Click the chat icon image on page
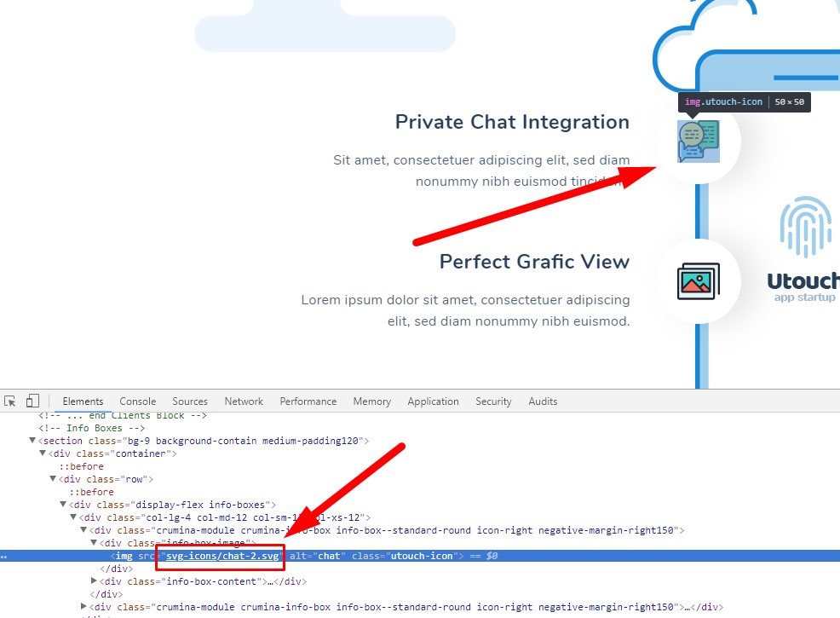 pos(699,142)
